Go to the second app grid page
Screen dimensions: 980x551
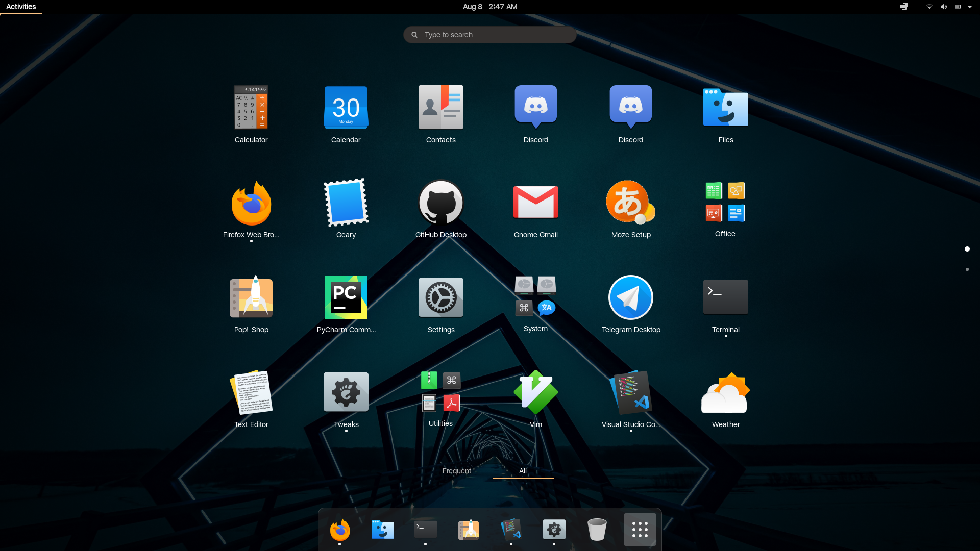(967, 269)
